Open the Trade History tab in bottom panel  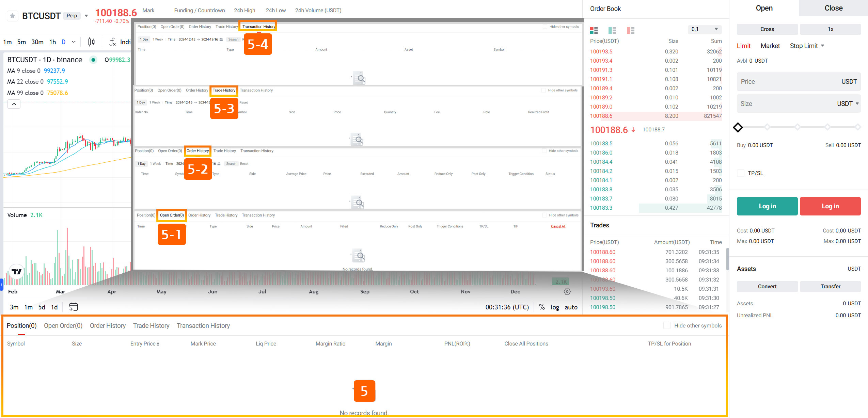(151, 325)
